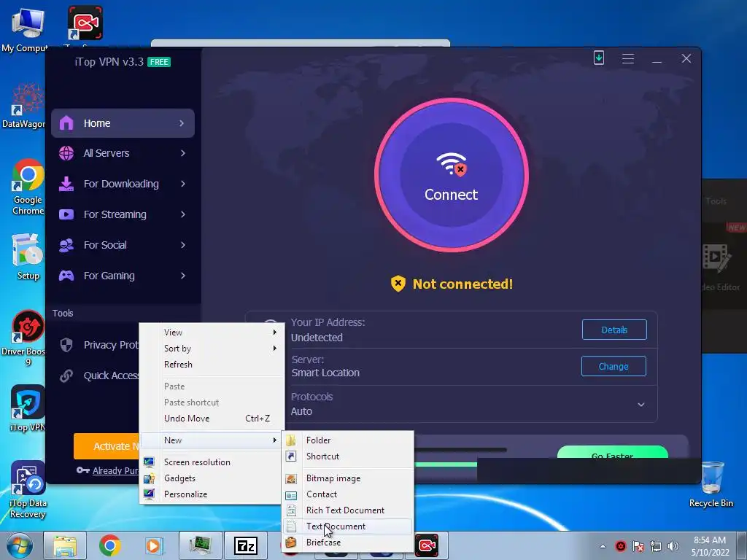
Task: Select the Recycle Bin desktop icon
Action: (x=711, y=484)
